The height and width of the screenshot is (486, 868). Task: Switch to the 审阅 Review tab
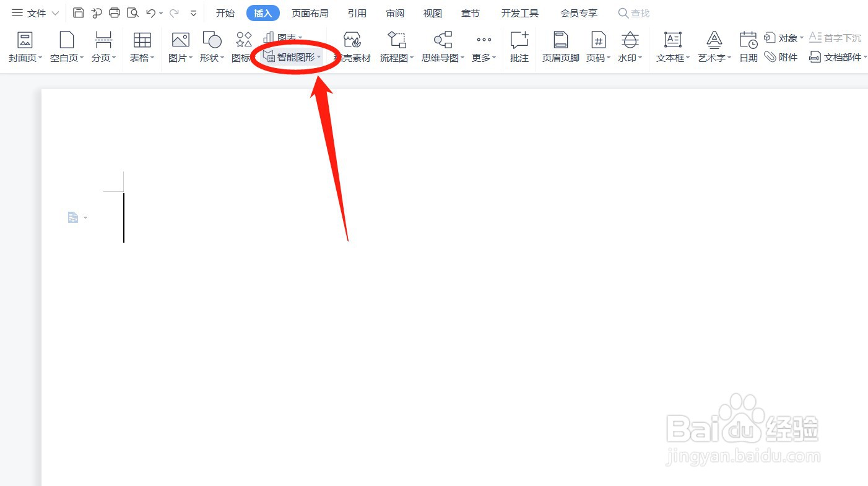click(395, 13)
